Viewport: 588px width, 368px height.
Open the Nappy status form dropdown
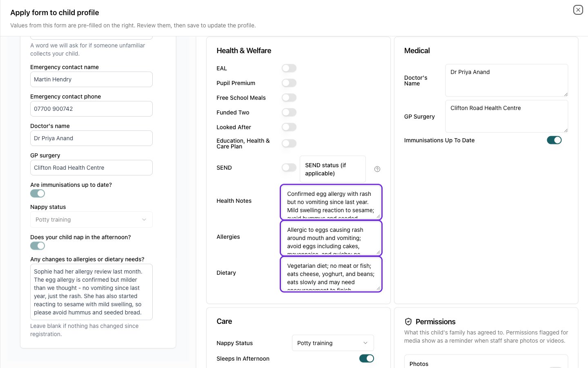(91, 220)
